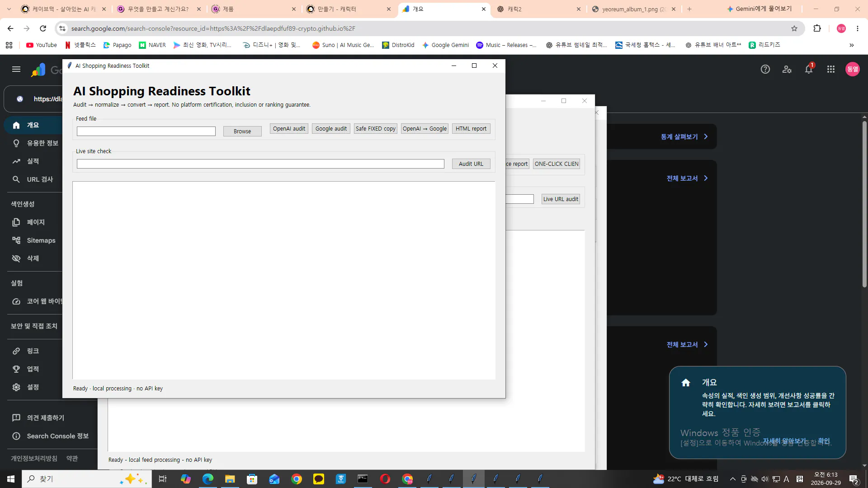The image size is (868, 488).
Task: Open the notifications bell
Action: (x=809, y=69)
